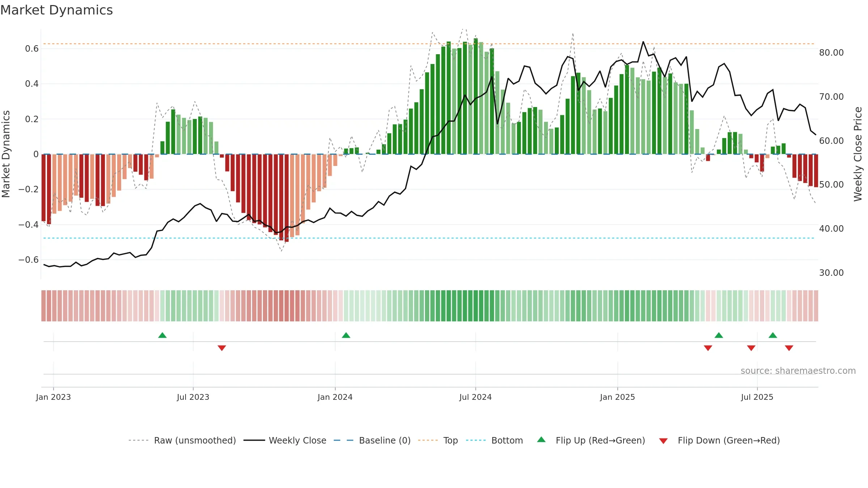Image resolution: width=868 pixels, height=488 pixels.
Task: Click the −0.2 left-axis tick label
Action: pos(29,189)
